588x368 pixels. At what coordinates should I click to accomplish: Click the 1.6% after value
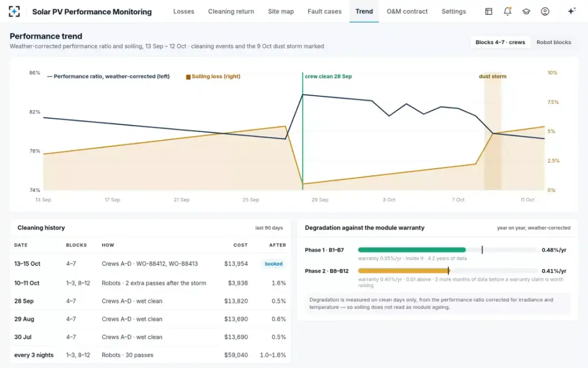tap(279, 283)
